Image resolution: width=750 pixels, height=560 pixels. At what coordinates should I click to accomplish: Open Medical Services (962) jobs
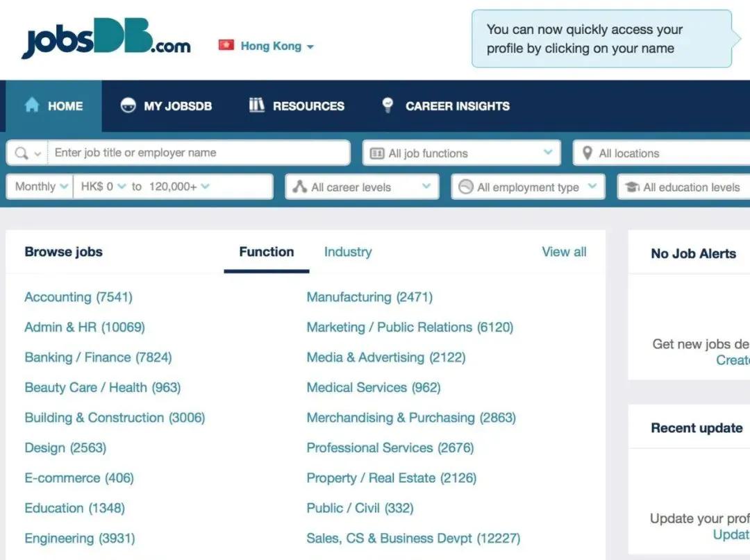coord(374,387)
